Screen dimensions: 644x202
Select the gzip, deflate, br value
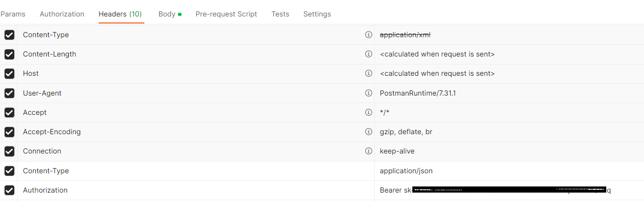(406, 132)
